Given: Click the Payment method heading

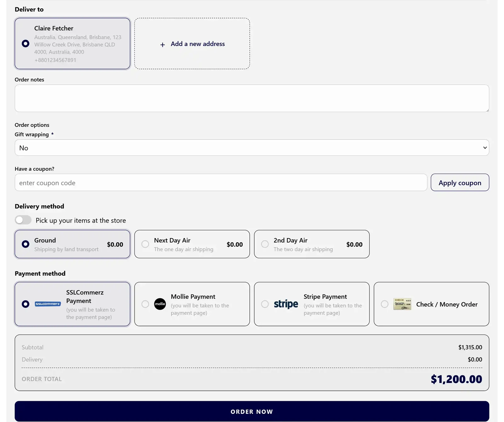Looking at the screenshot, I should pos(40,273).
